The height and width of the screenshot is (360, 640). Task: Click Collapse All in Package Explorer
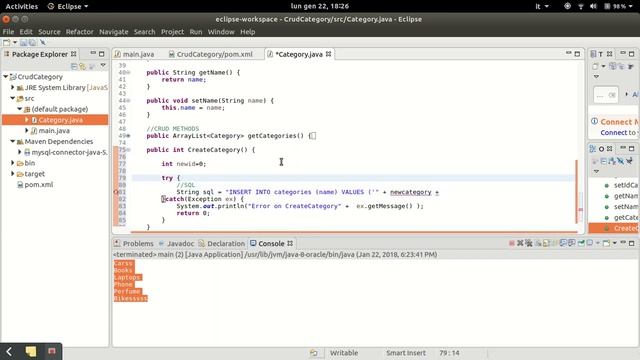(x=74, y=66)
